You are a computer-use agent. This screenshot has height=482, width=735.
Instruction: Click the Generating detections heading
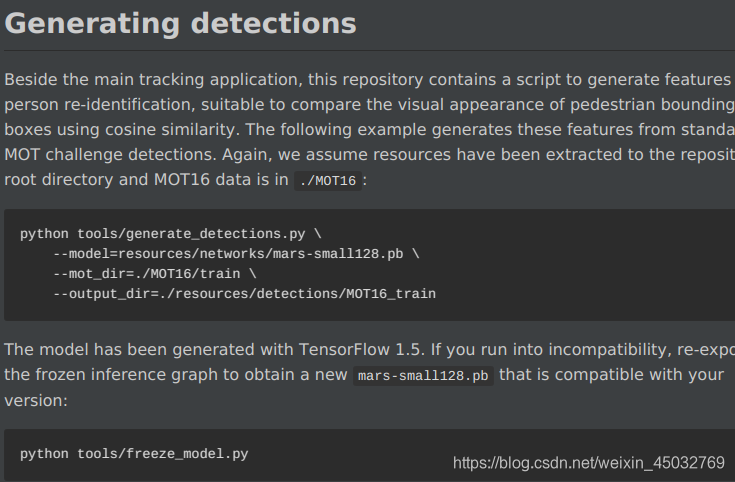click(180, 23)
